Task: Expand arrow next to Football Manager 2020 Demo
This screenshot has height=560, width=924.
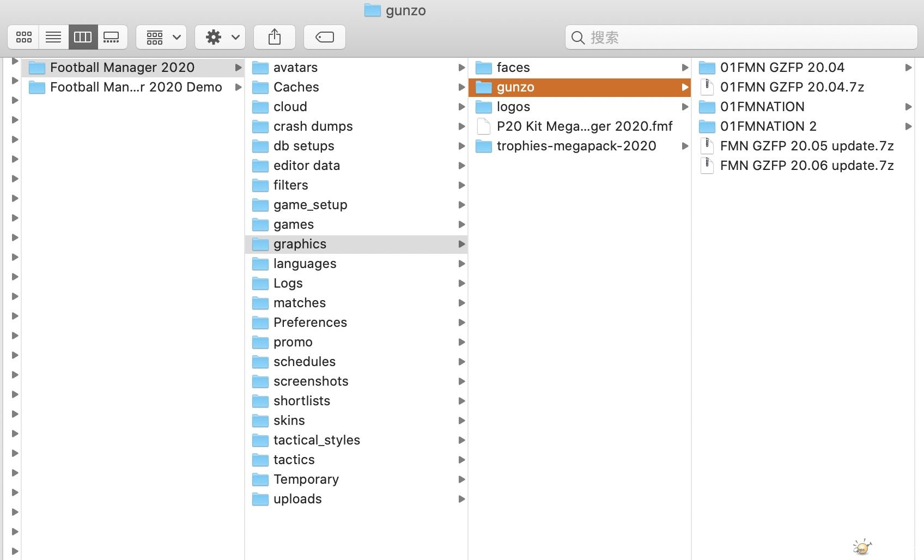Action: coord(238,87)
